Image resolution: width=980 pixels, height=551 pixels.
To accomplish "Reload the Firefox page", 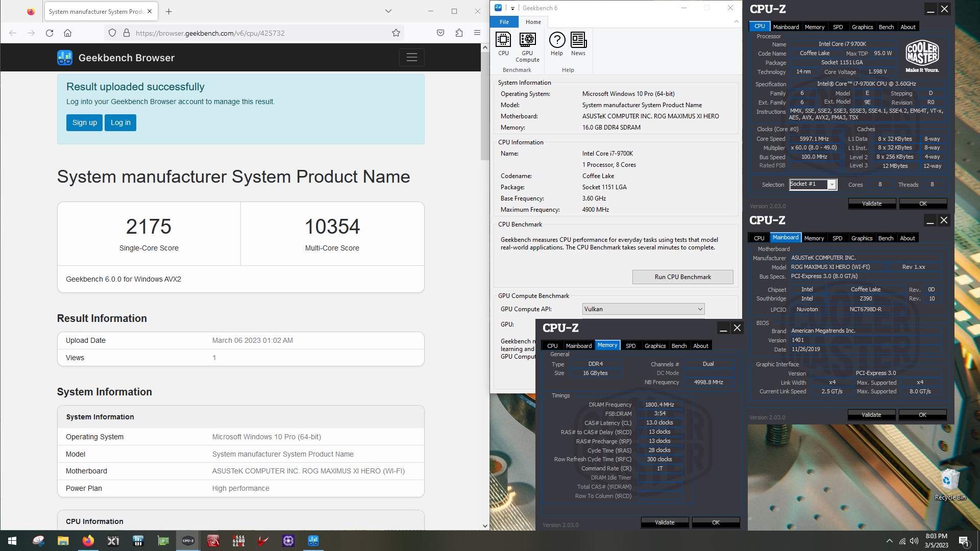I will 50,33.
